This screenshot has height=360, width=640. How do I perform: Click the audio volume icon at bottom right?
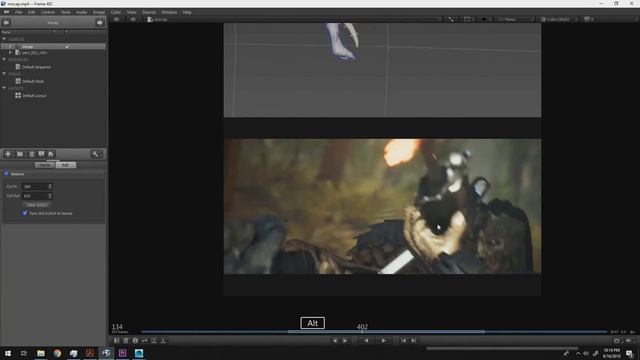click(629, 340)
